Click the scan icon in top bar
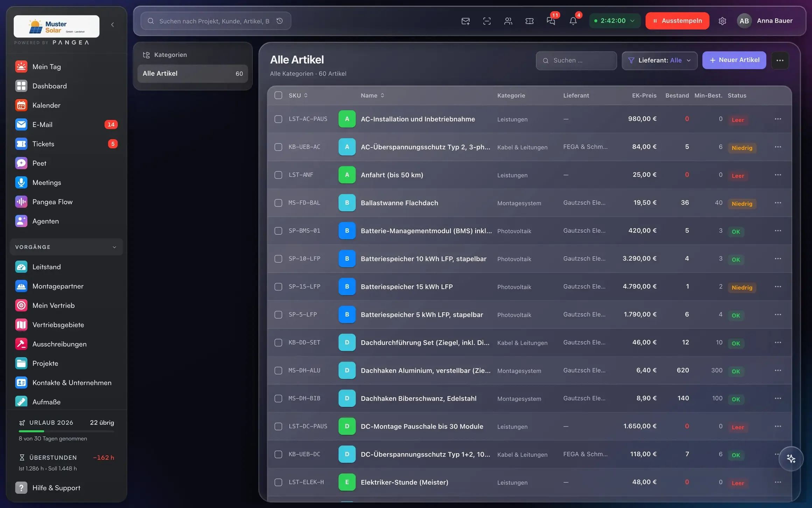Viewport: 812px width, 508px height. pos(487,21)
